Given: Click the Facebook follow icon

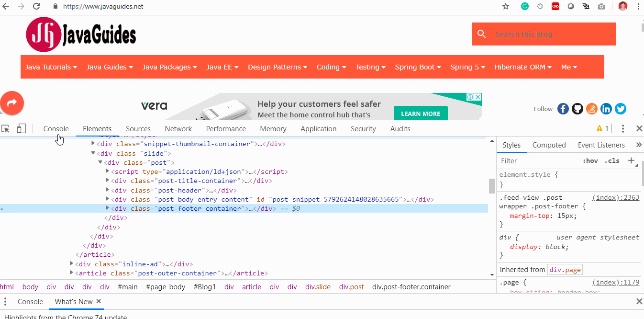Looking at the screenshot, I should coord(563,109).
